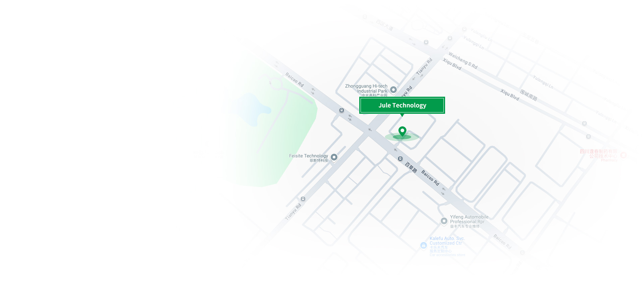
Task: Select the Jule Technology label banner
Action: pyautogui.click(x=402, y=105)
